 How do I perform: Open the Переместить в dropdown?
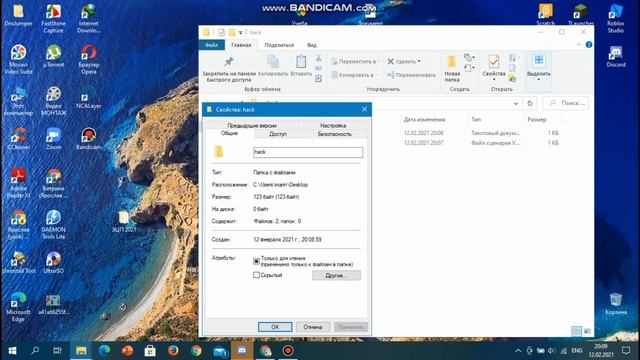pos(355,62)
